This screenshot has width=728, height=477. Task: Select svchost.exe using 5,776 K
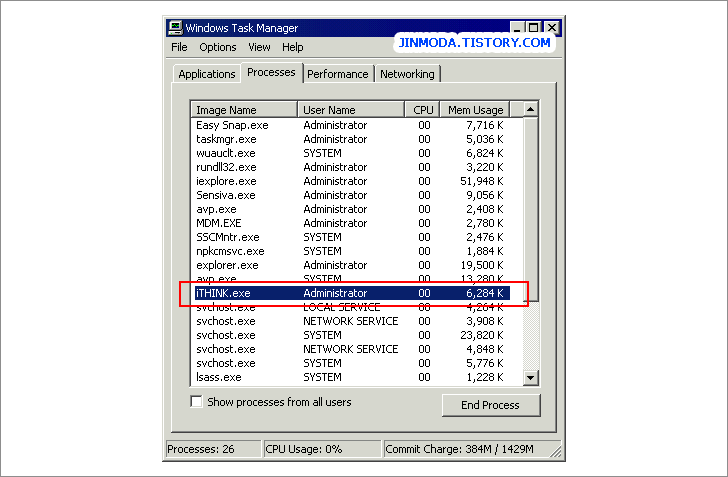pyautogui.click(x=350, y=363)
